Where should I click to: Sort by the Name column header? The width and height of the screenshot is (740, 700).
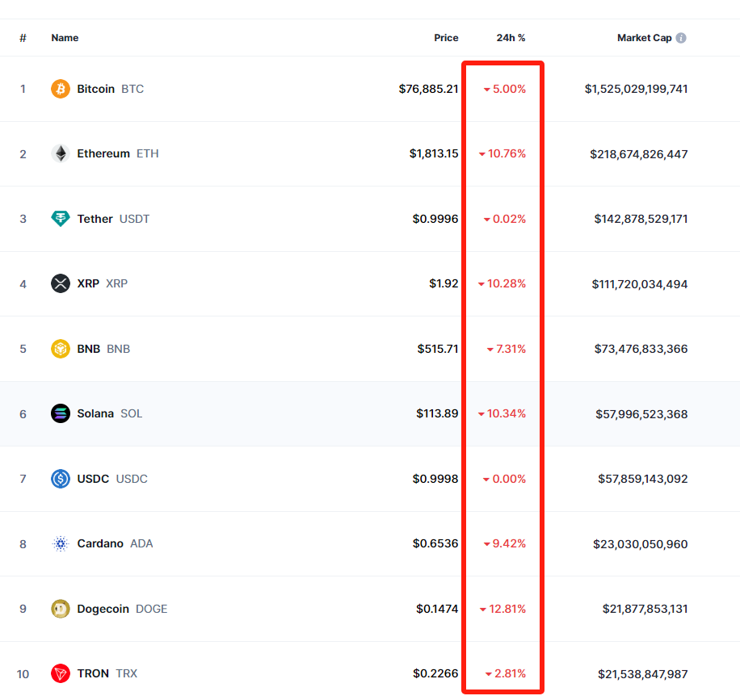click(65, 38)
